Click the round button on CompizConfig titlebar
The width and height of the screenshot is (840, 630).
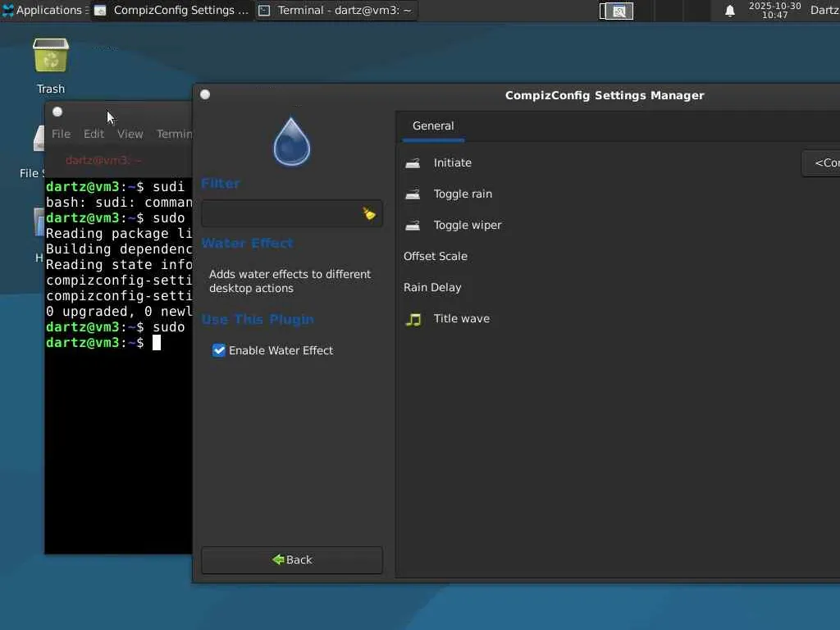[205, 95]
